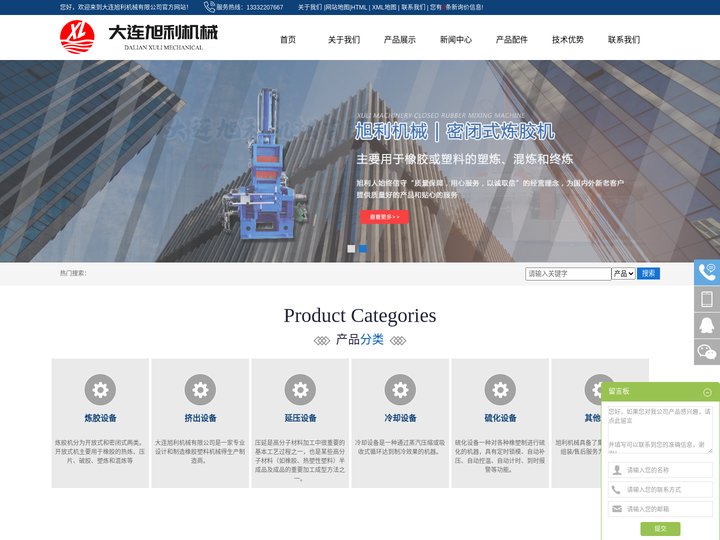Click the blue 搜索 search button
This screenshot has height=540, width=720.
pos(648,274)
